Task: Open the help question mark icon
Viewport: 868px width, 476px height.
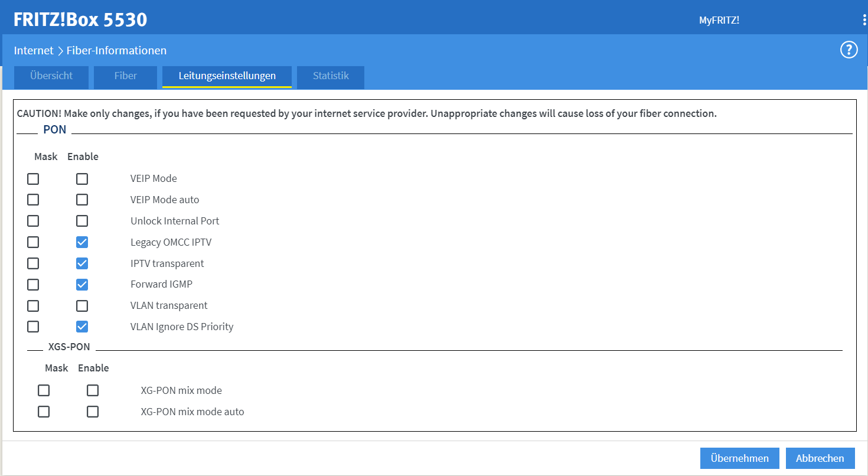Action: [x=849, y=50]
